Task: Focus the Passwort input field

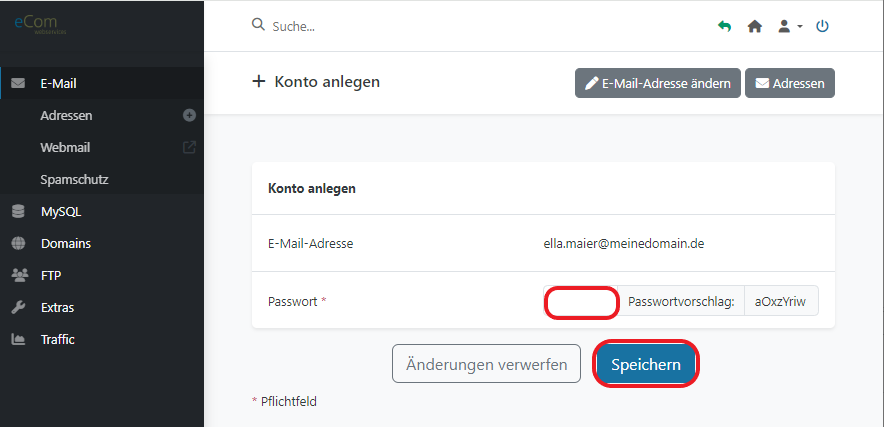Action: point(581,301)
